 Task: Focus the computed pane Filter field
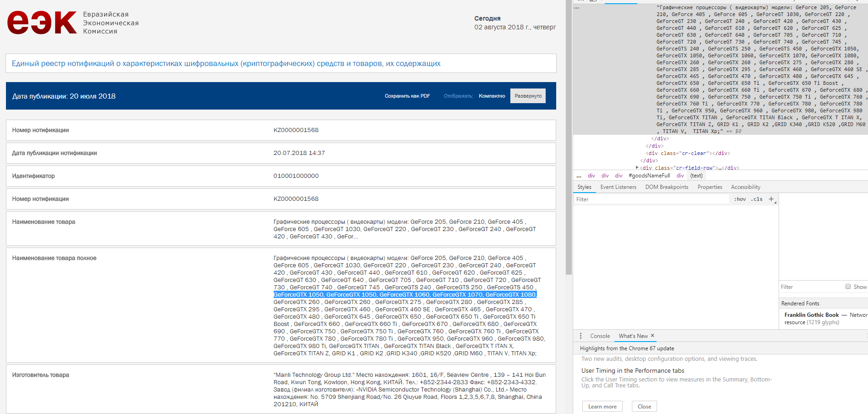811,287
